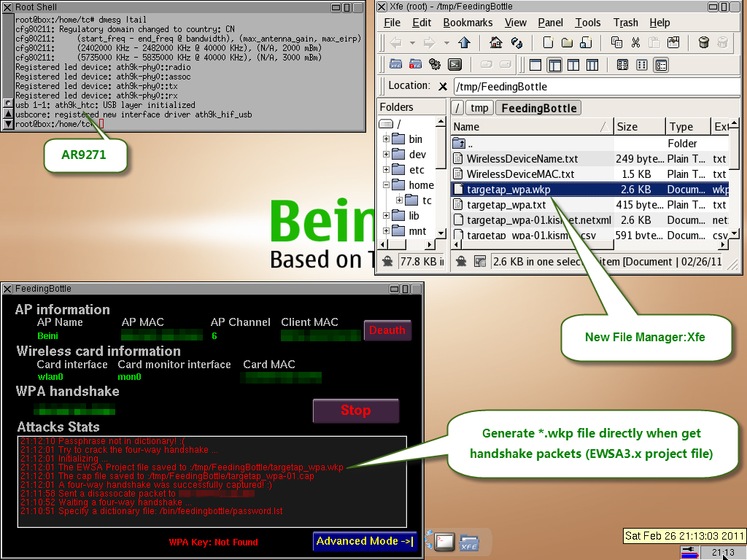The width and height of the screenshot is (747, 560).
Task: Open the forward history dropdown arrow in Xfe
Action: click(x=446, y=43)
